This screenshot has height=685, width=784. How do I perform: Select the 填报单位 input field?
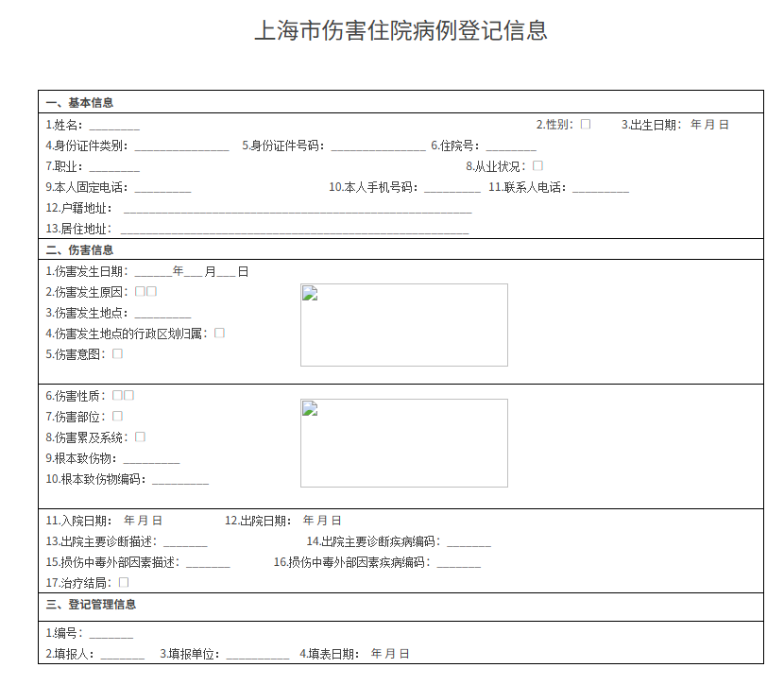click(258, 655)
